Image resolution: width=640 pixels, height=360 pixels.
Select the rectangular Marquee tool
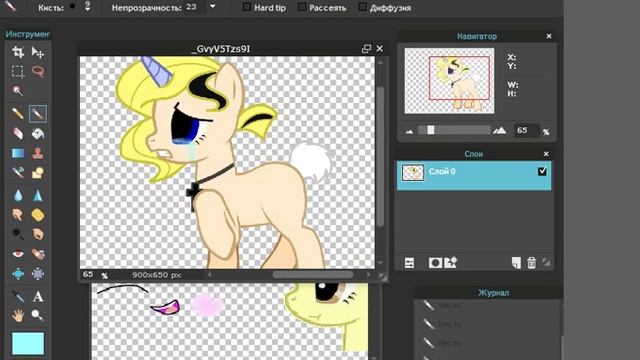(x=18, y=71)
